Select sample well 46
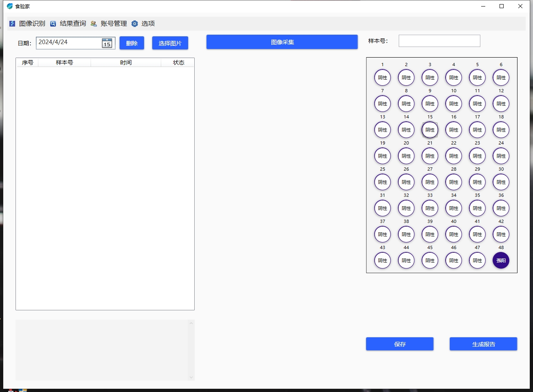The width and height of the screenshot is (533, 392). click(454, 261)
